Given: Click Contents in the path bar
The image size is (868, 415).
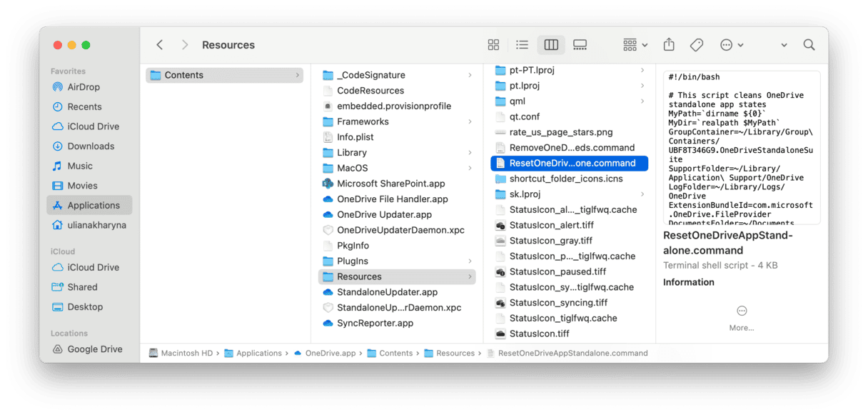Looking at the screenshot, I should pyautogui.click(x=390, y=353).
